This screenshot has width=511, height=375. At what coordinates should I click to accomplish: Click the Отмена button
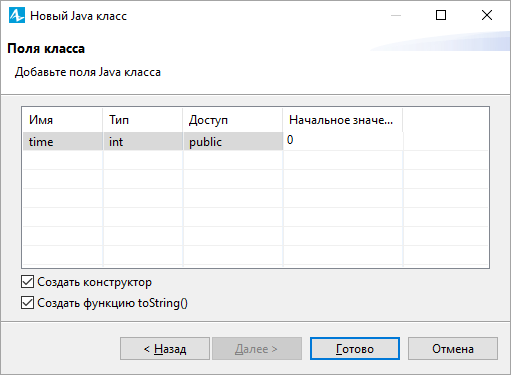pos(453,349)
